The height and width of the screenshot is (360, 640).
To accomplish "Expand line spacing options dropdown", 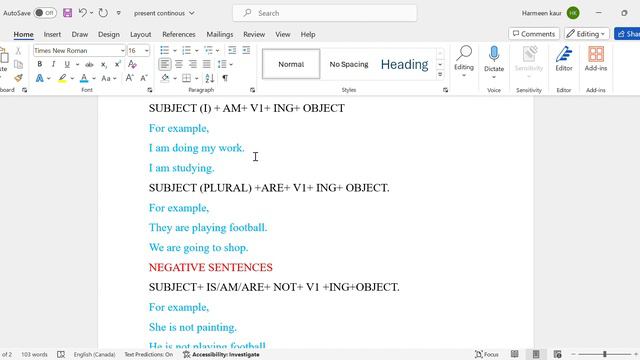I will pos(231,64).
